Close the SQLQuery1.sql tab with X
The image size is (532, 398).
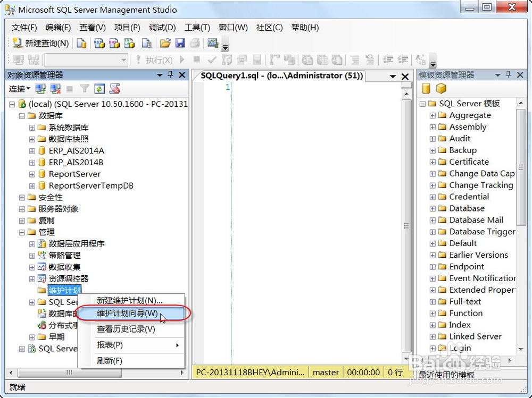coord(405,77)
